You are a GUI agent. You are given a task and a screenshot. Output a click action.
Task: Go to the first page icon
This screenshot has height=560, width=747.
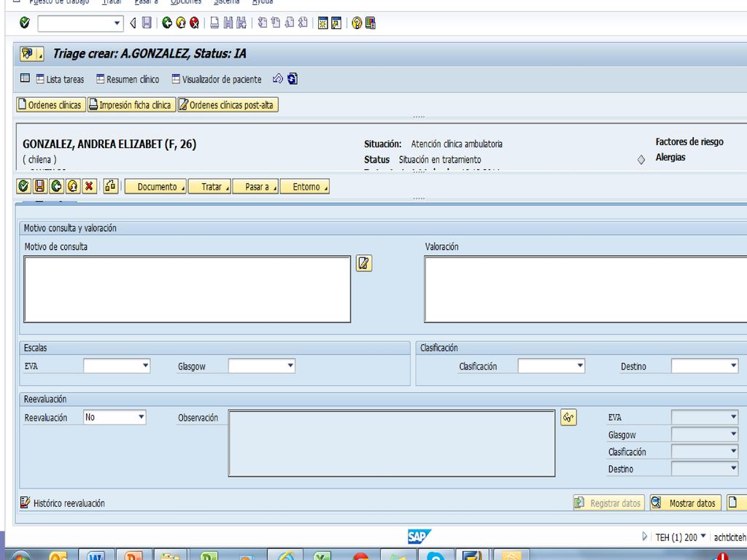pyautogui.click(x=262, y=23)
